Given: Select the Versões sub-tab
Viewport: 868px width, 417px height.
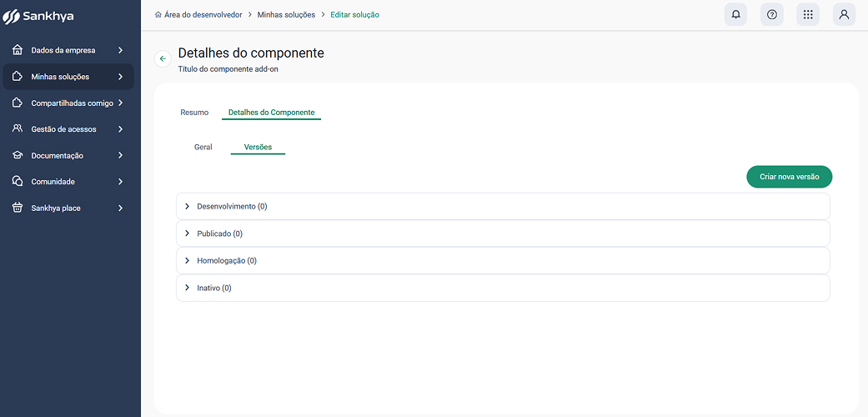Looking at the screenshot, I should pos(258,148).
